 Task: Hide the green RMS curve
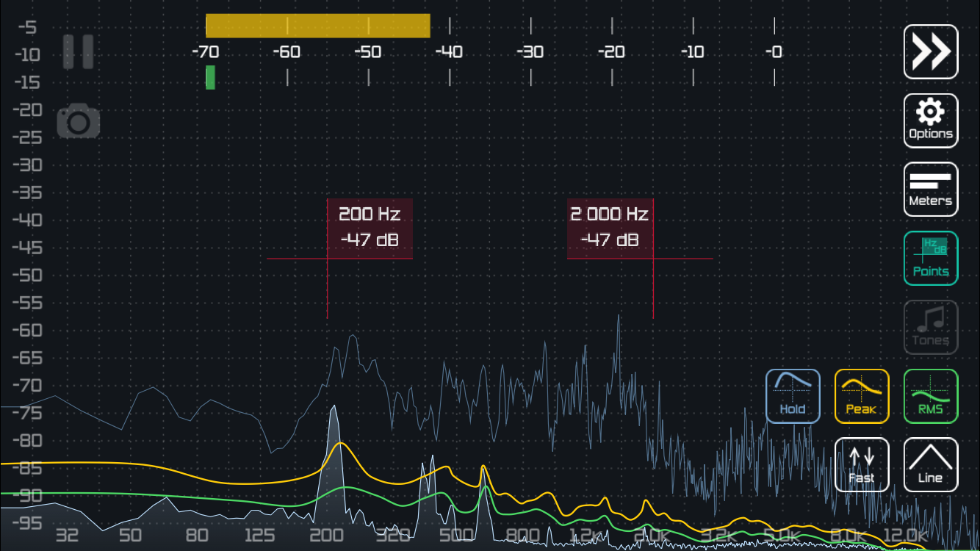pyautogui.click(x=930, y=396)
